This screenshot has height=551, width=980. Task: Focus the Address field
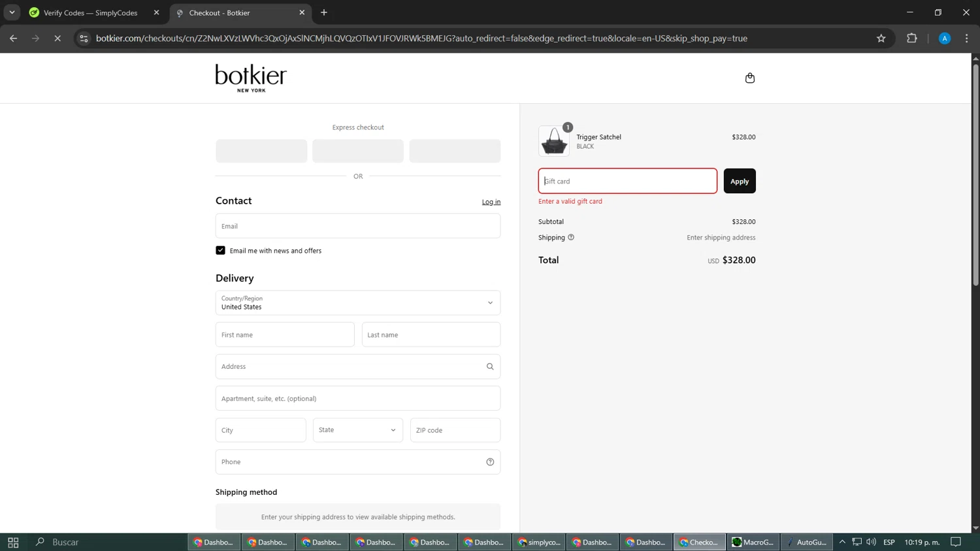[x=358, y=367]
